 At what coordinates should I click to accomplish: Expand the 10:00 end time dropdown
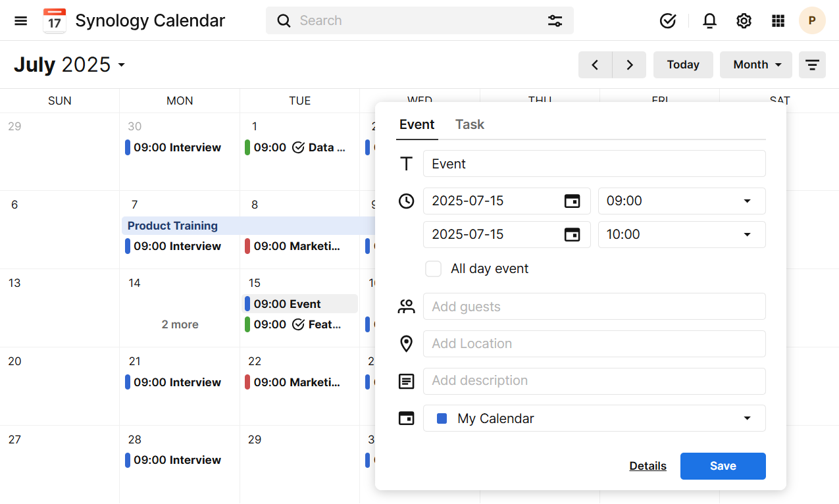[x=681, y=235]
